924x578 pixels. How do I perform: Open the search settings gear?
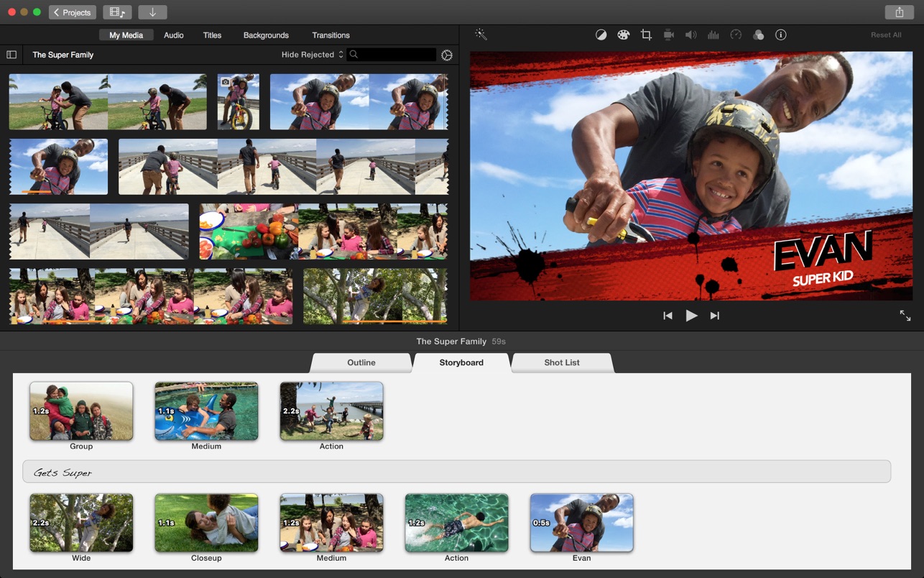tap(446, 55)
